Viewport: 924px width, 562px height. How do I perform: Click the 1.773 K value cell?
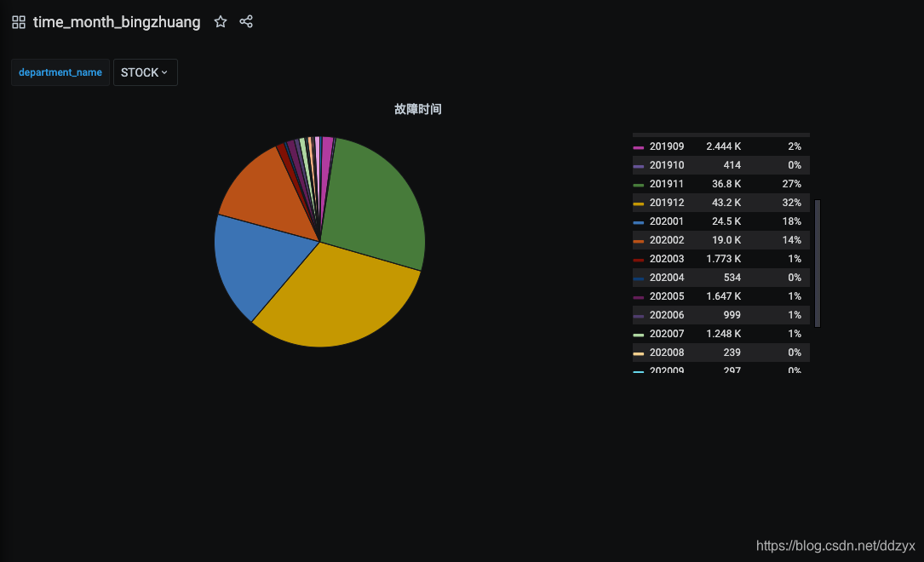pyautogui.click(x=724, y=259)
